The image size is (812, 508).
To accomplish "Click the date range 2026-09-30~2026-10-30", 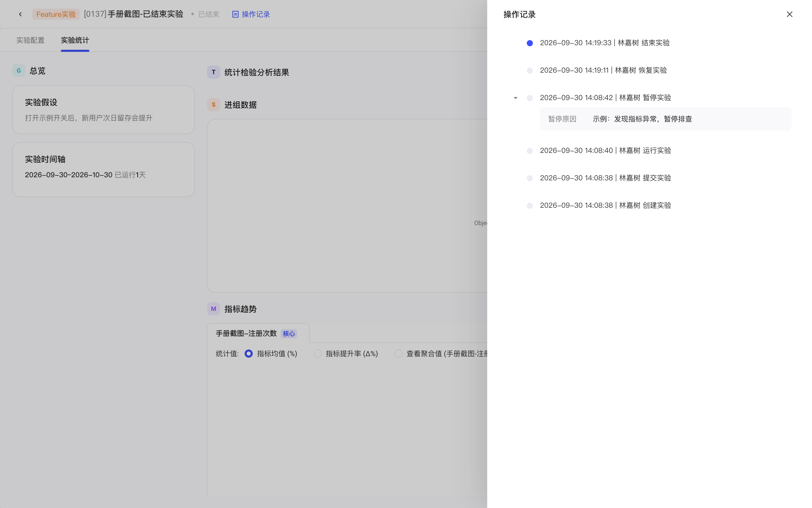I will (69, 175).
